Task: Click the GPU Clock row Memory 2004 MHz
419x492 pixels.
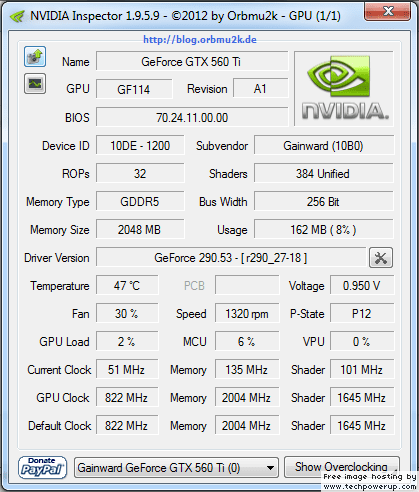Action: 247,397
